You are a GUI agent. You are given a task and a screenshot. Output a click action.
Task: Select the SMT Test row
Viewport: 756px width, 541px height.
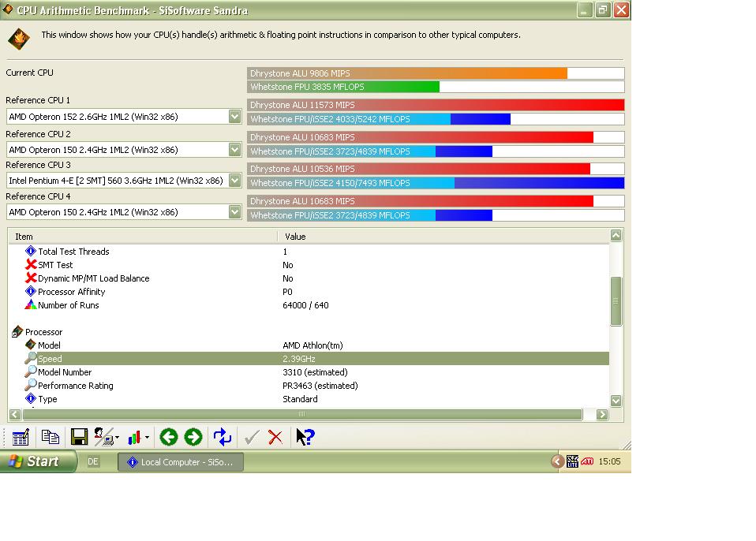coord(309,265)
